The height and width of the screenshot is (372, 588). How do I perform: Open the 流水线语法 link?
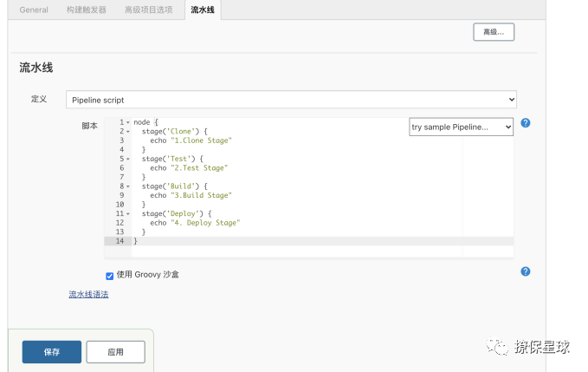[88, 294]
